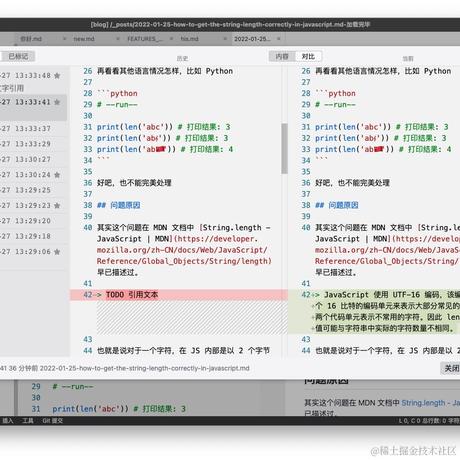Click the '## 问题原因' heading in history pane
This screenshot has width=460, height=460.
[x=118, y=205]
